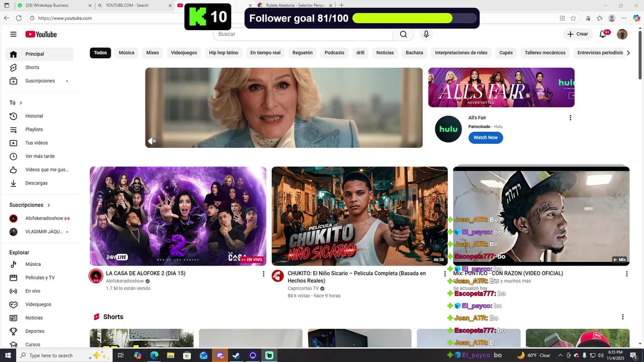Open options menu for All's Fair ad
This screenshot has height=362, width=644.
click(570, 118)
